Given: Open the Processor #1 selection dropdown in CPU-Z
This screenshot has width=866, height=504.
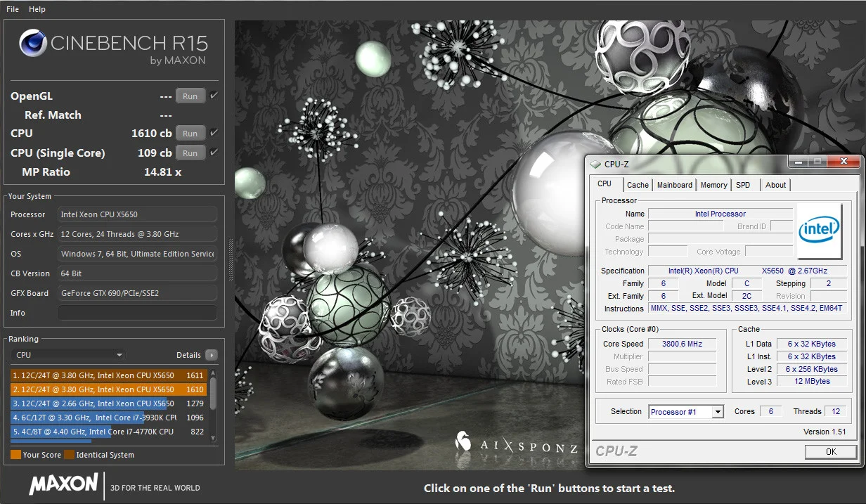Looking at the screenshot, I should (685, 412).
